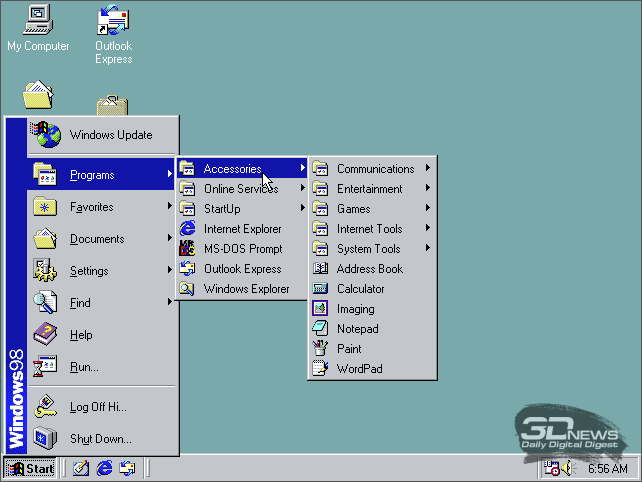642x482 pixels.
Task: Click the Calculator icon
Action: (320, 288)
